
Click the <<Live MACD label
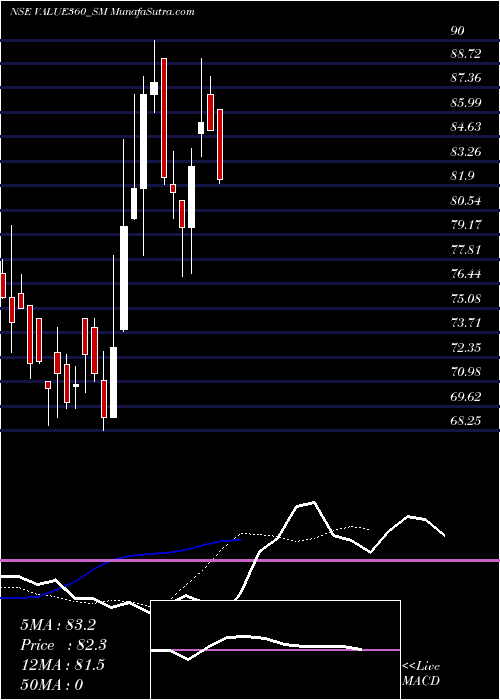coord(421,674)
